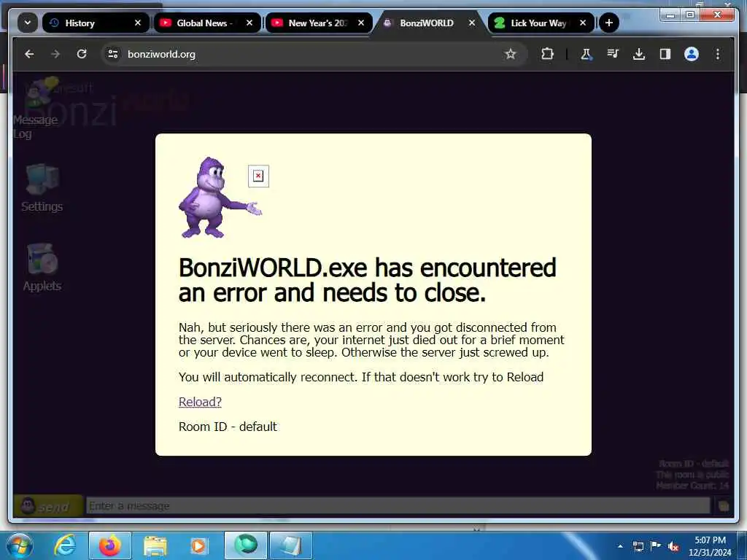The width and height of the screenshot is (747, 560).
Task: Click the Reload? link
Action: click(200, 402)
